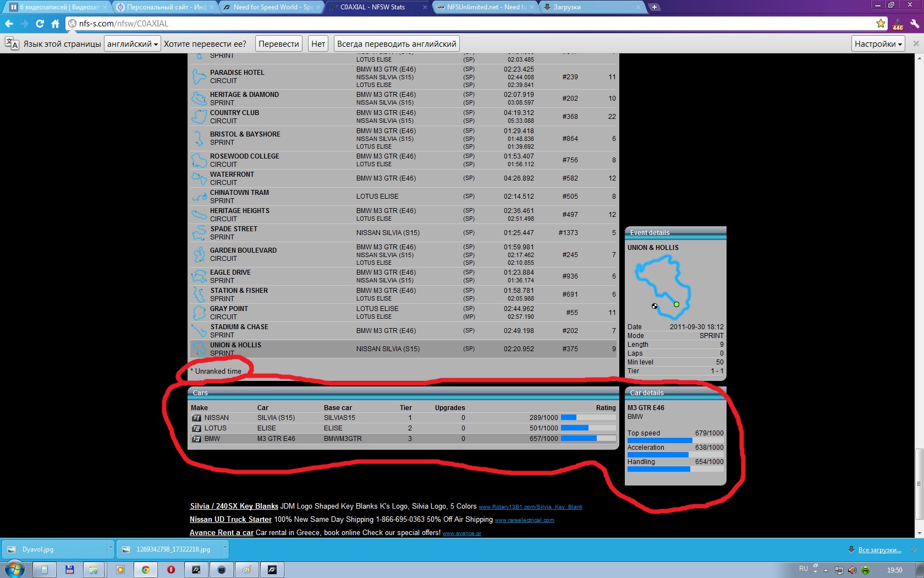The image size is (924, 578).
Task: Open the page language dropdown
Action: 133,43
